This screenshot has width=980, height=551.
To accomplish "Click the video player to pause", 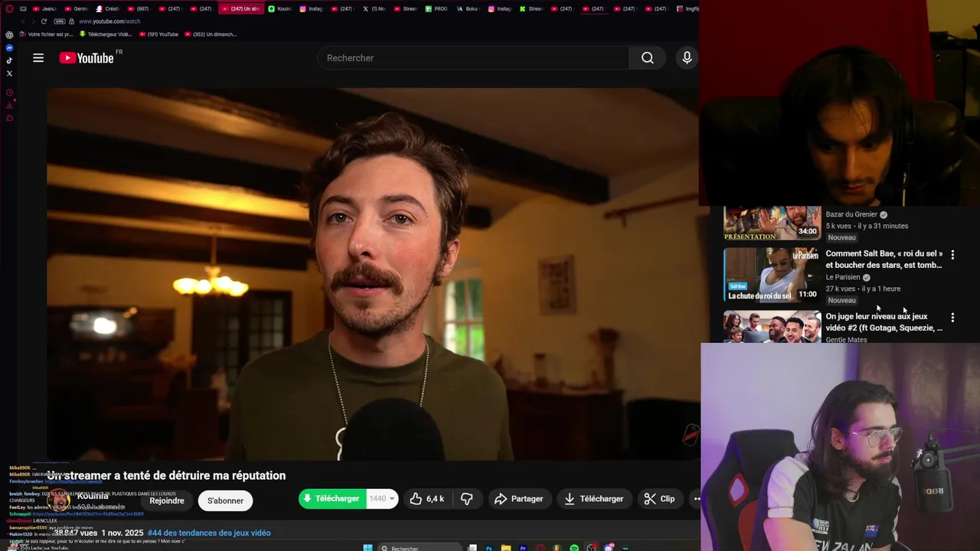I will point(373,274).
